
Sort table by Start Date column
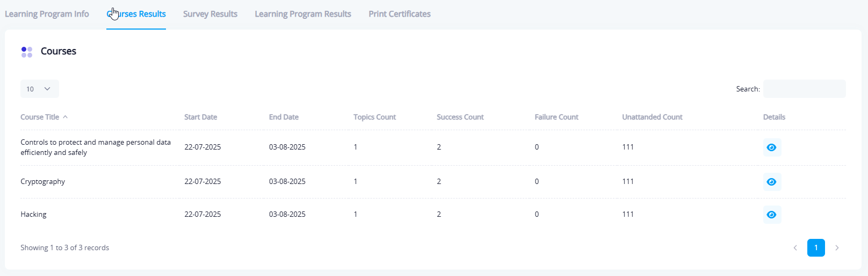pos(200,117)
